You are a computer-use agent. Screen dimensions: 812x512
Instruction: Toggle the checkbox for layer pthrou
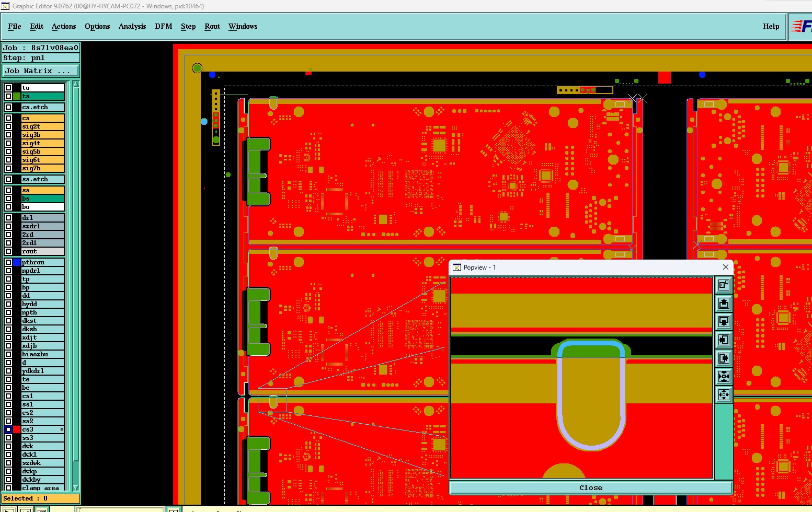(x=8, y=262)
